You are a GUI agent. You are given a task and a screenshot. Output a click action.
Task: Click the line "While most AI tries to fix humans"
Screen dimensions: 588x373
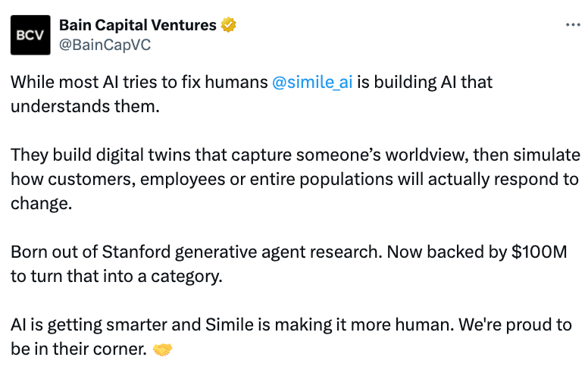139,83
